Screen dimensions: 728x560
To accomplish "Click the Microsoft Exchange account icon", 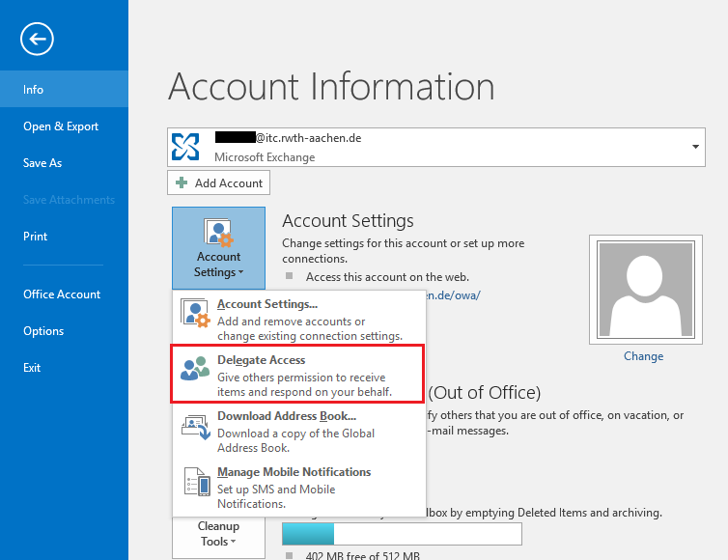I will pos(185,146).
